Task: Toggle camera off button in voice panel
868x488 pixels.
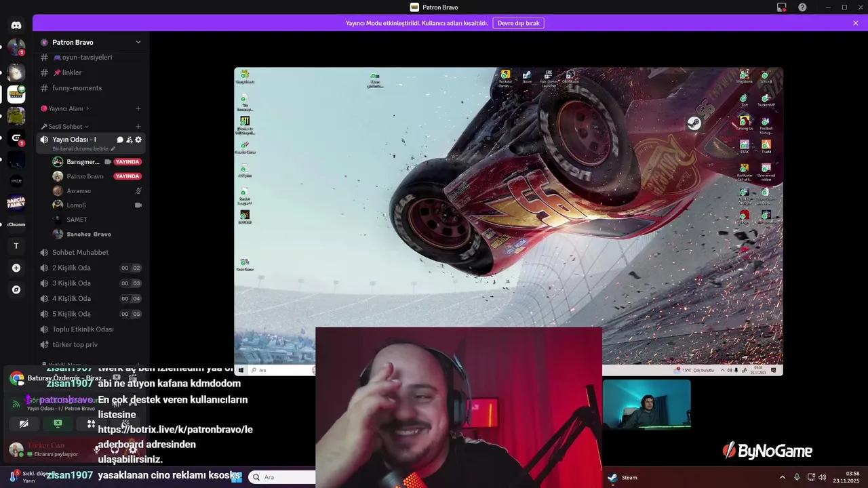Action: pos(24,424)
